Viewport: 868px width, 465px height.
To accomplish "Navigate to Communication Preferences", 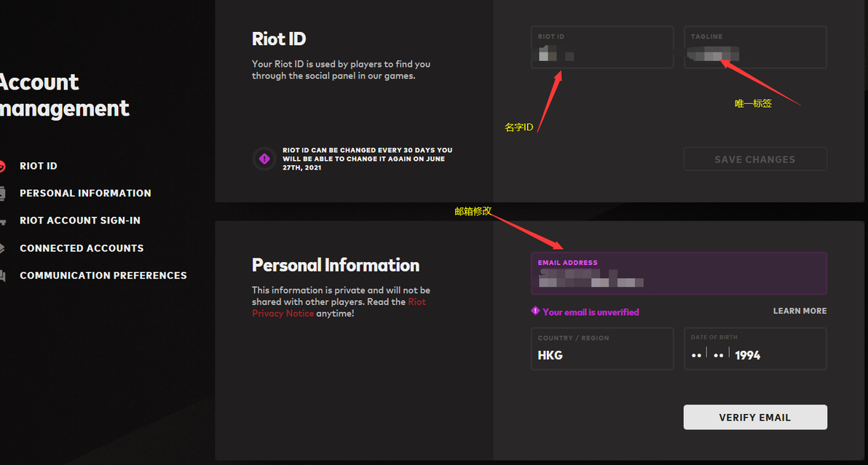I will (103, 276).
